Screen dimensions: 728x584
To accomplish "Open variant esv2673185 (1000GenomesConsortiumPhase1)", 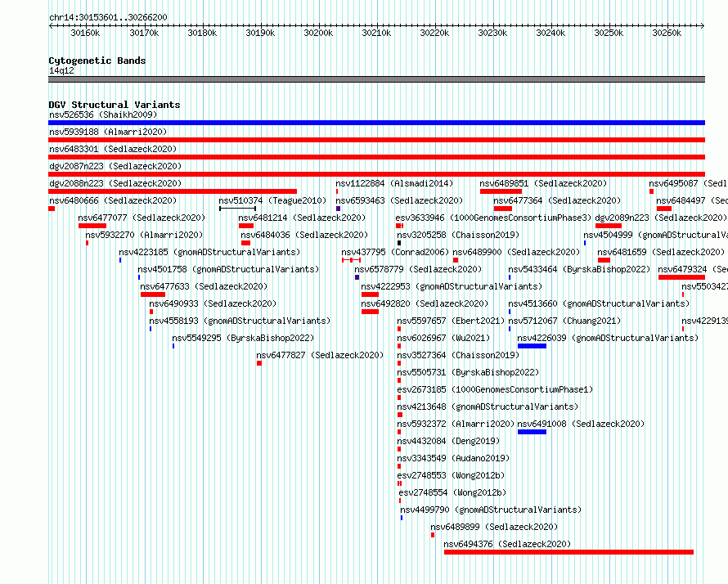I will pos(495,389).
